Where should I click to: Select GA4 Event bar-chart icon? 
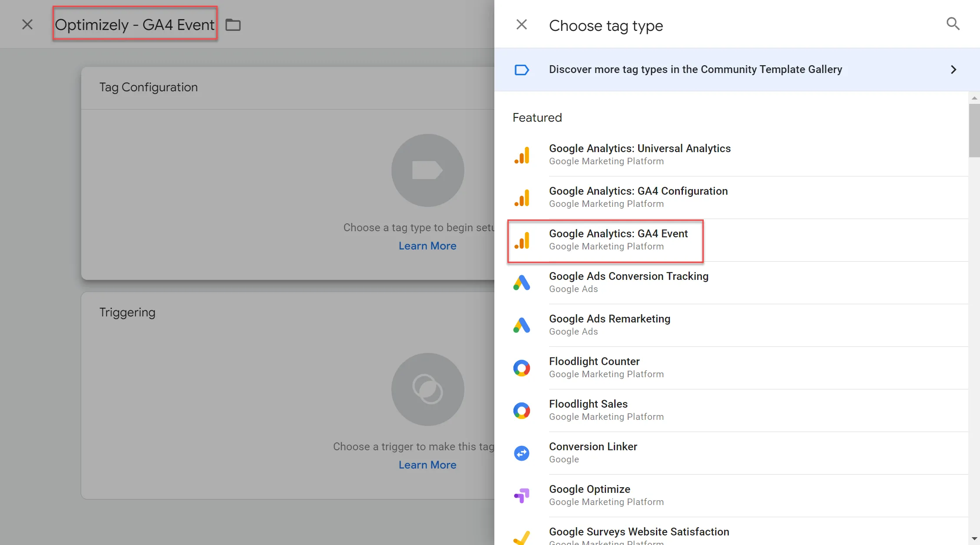tap(522, 240)
